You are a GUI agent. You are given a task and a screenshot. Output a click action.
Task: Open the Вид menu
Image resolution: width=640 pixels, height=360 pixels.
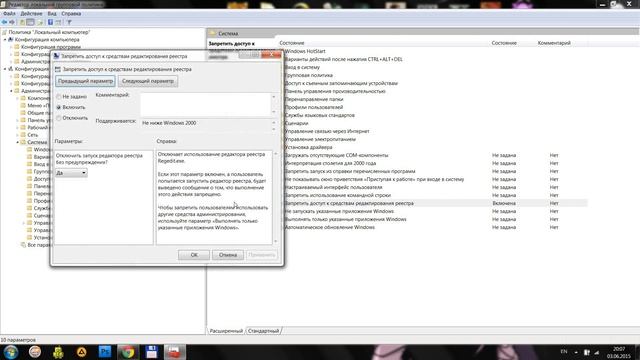[52, 13]
